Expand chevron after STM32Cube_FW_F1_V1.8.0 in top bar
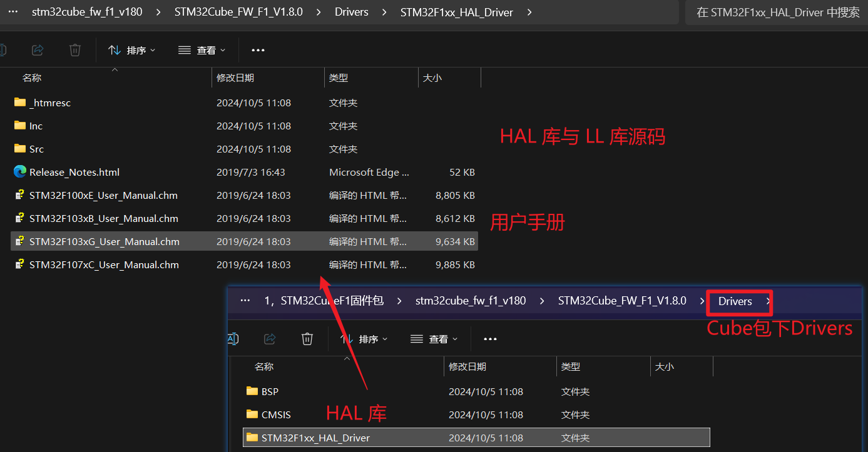Screen dimensions: 868x452 tap(320, 12)
